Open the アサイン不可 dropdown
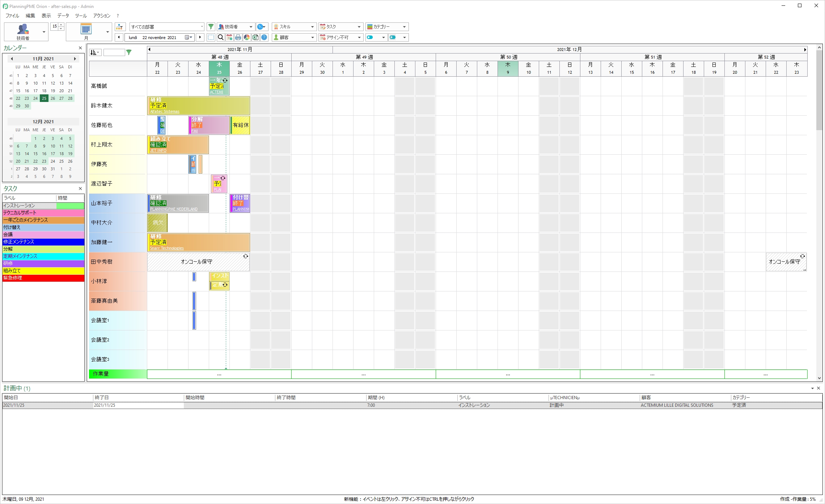The image size is (825, 504). click(341, 37)
